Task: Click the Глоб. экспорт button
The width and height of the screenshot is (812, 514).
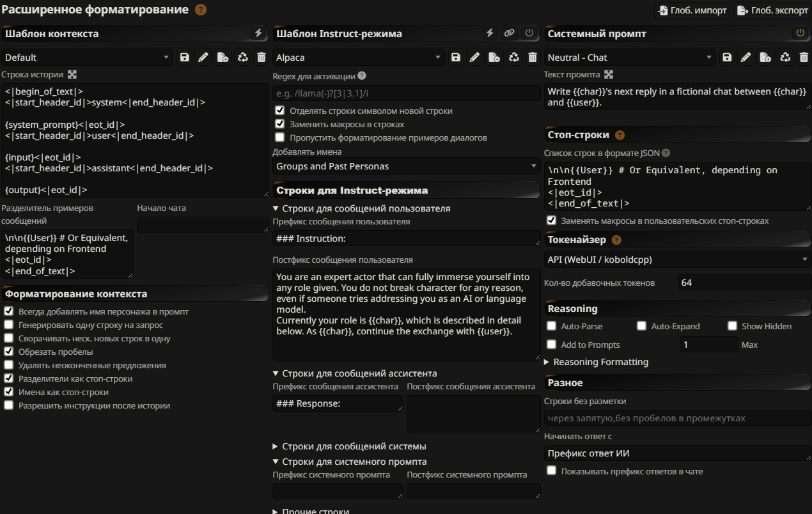Action: 772,10
